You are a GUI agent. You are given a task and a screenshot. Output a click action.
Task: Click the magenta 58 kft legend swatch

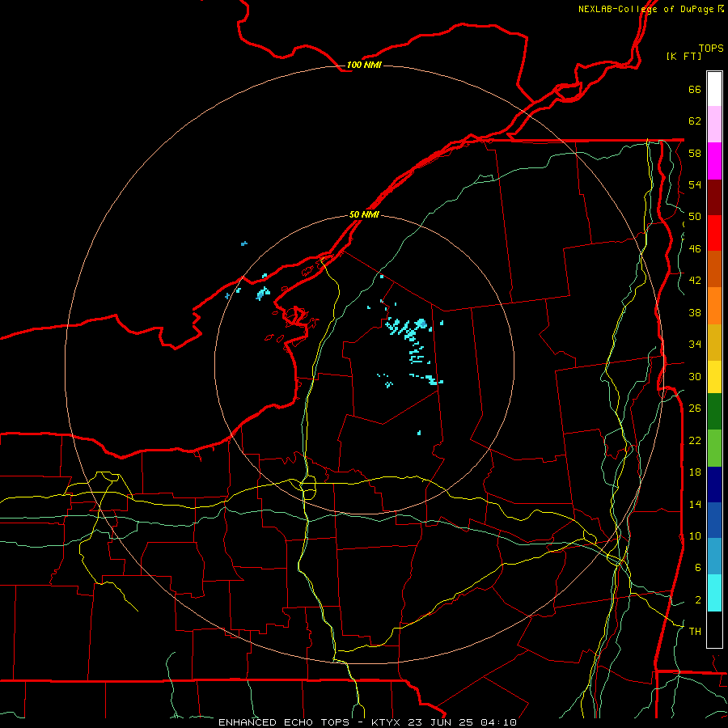click(714, 161)
